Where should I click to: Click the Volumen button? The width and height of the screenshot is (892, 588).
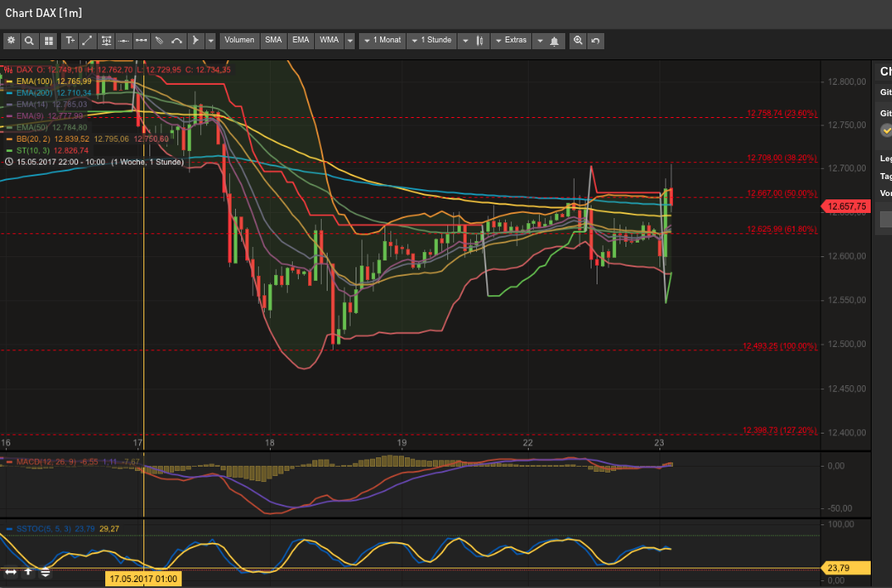[238, 40]
